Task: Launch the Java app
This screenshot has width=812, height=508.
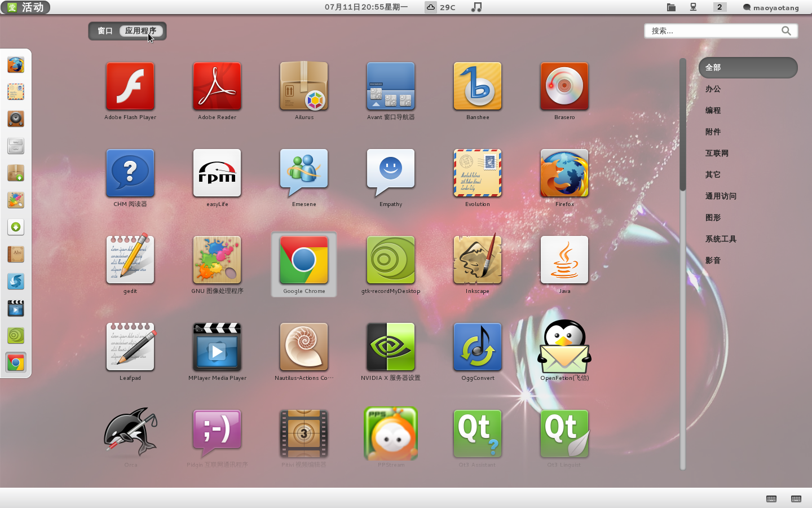Action: point(564,260)
